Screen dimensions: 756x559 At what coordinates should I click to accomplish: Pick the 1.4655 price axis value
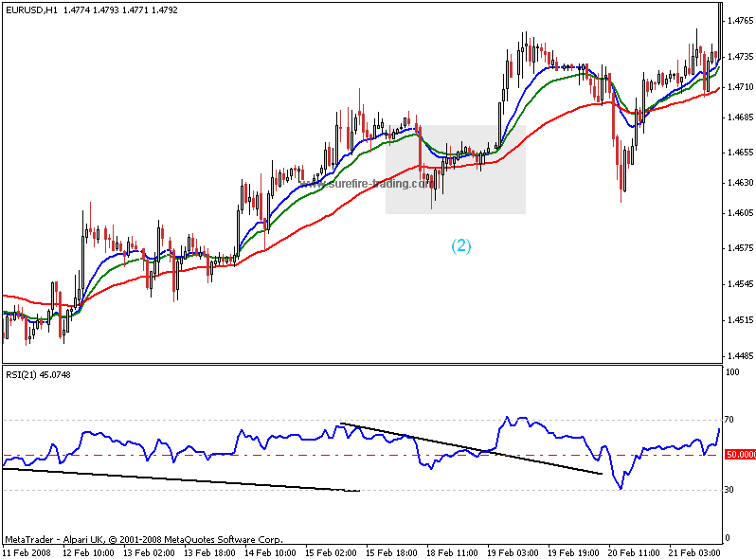point(740,153)
